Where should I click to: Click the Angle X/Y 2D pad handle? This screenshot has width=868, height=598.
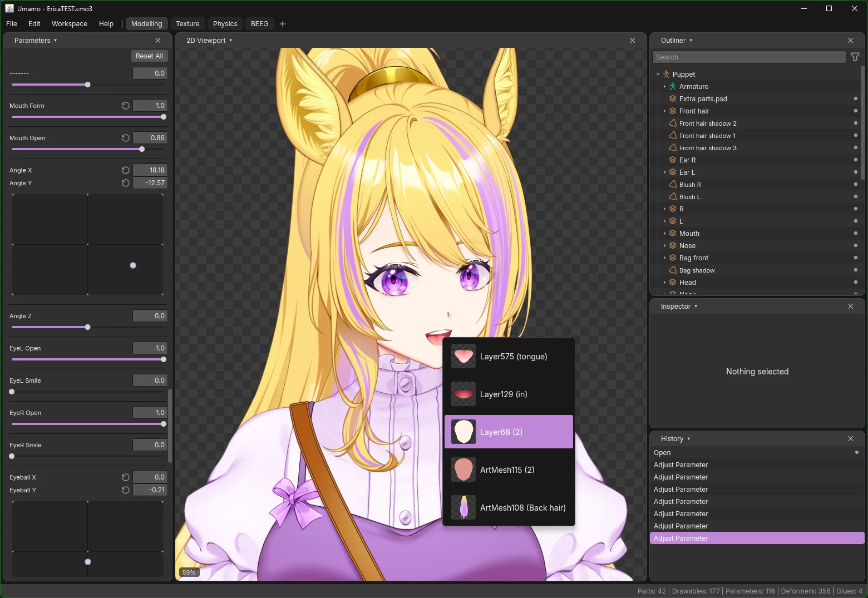click(133, 265)
